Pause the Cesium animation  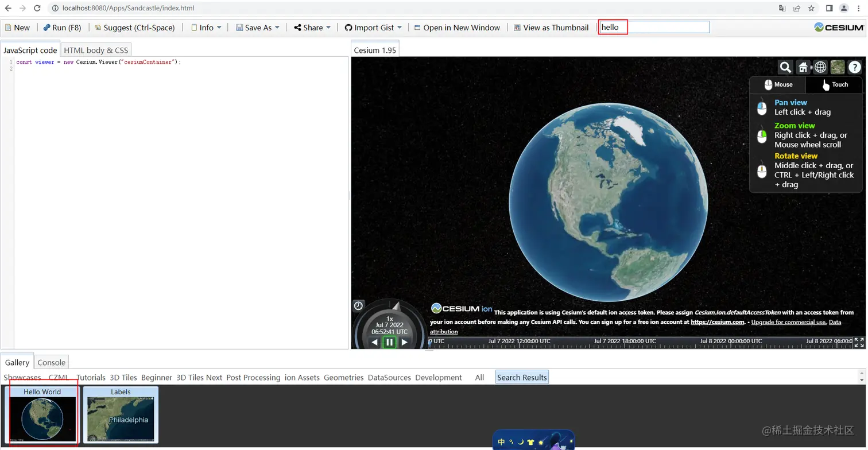390,342
